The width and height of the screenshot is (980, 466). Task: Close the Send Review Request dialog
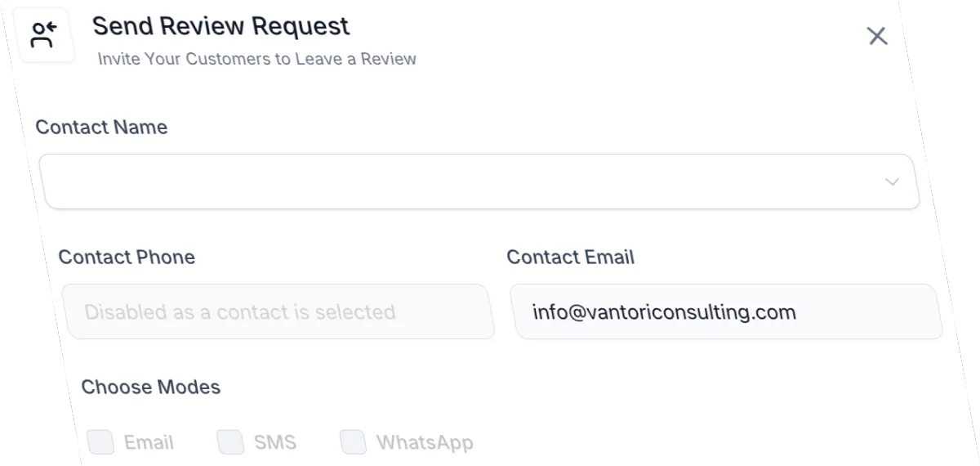pyautogui.click(x=877, y=36)
